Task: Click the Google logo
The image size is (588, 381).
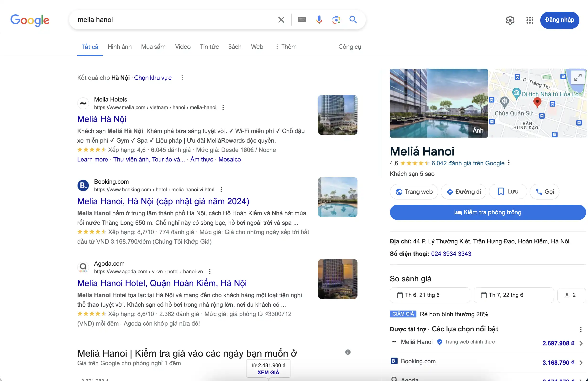Action: pos(30,20)
